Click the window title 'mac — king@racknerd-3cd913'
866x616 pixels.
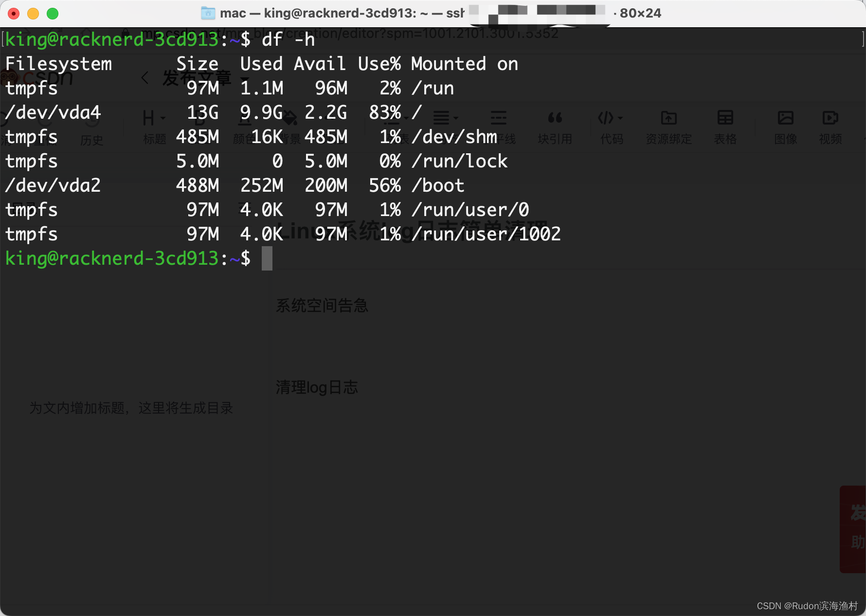coord(317,13)
